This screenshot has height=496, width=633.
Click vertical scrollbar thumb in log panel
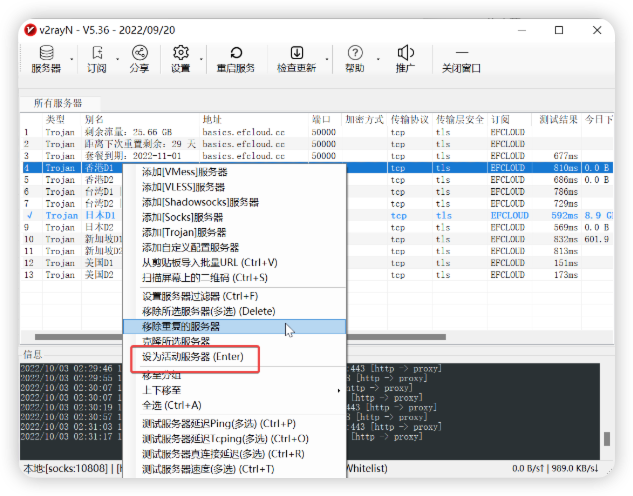[607, 439]
